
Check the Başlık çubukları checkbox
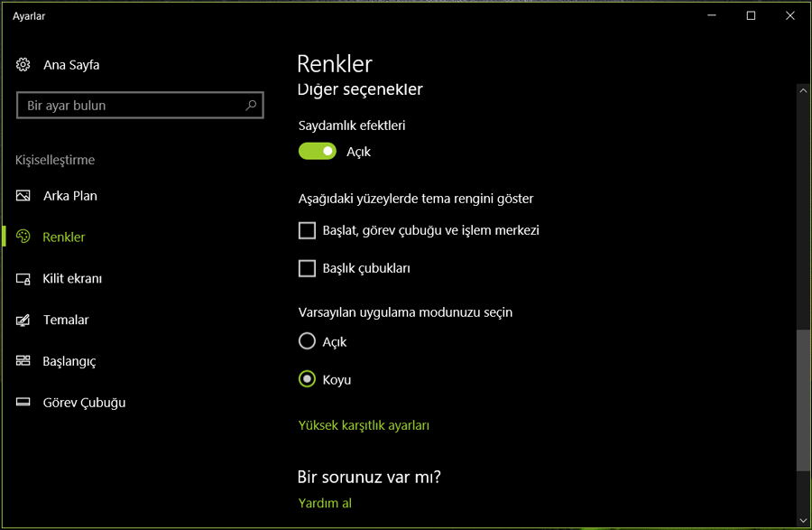307,268
